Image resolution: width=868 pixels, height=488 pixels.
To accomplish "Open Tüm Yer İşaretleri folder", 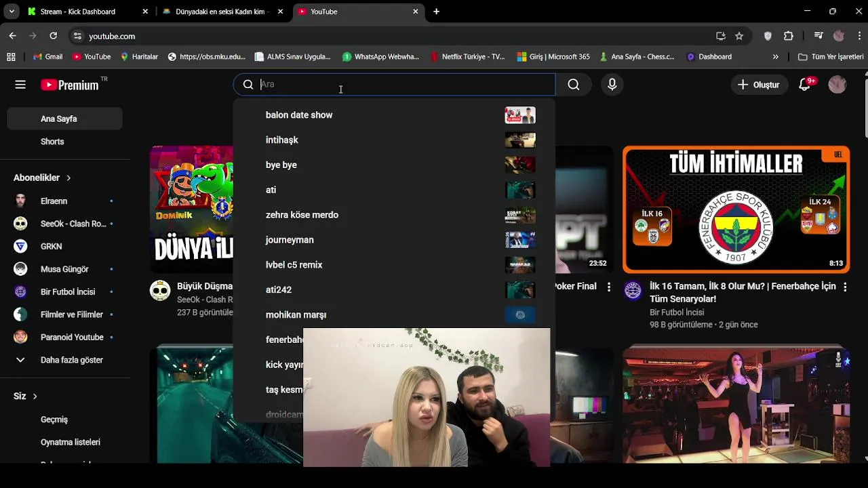I will click(x=831, y=57).
